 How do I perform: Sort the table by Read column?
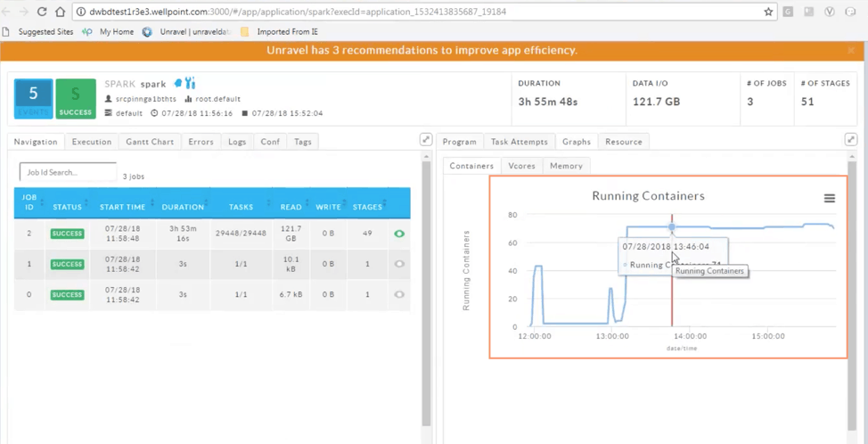(291, 207)
